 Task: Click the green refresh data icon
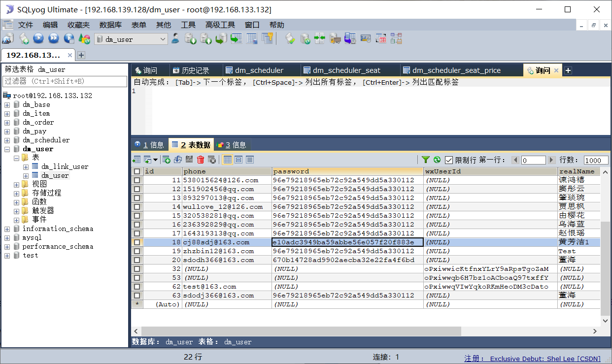coord(437,160)
